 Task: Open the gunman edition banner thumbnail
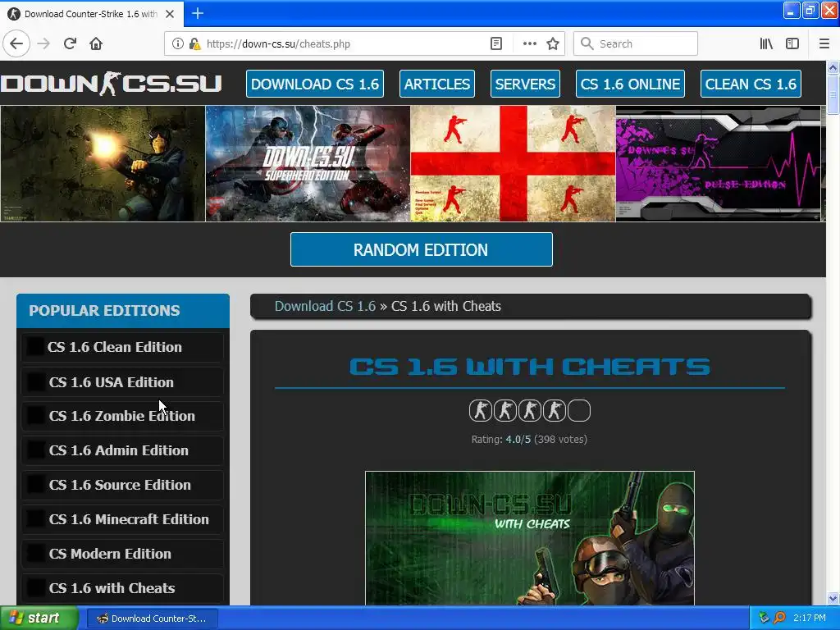pos(103,163)
